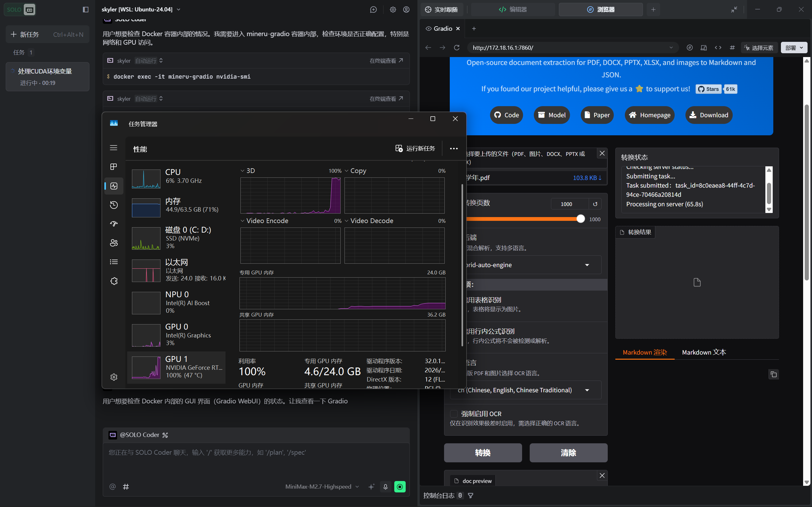Image resolution: width=812 pixels, height=507 pixels.
Task: Open Task Manager Users icon
Action: tap(114, 243)
